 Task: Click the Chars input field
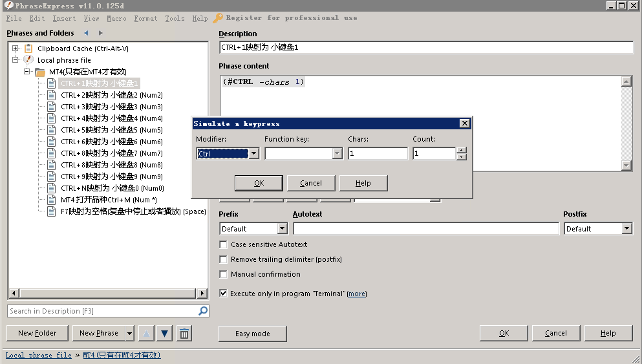click(378, 153)
